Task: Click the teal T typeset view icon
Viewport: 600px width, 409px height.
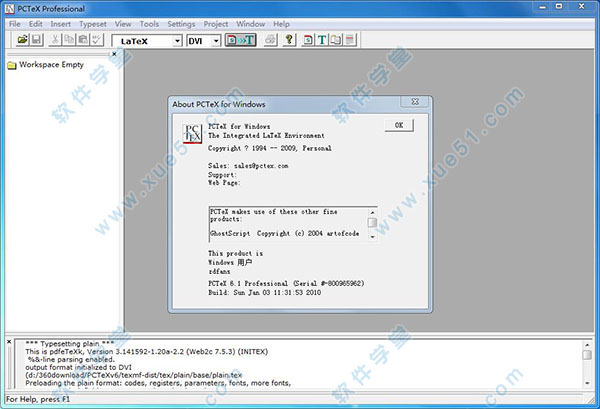Action: 322,40
